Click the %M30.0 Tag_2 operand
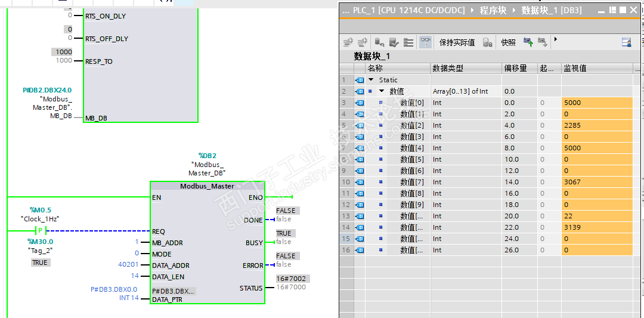The width and height of the screenshot is (644, 318). pos(41,246)
